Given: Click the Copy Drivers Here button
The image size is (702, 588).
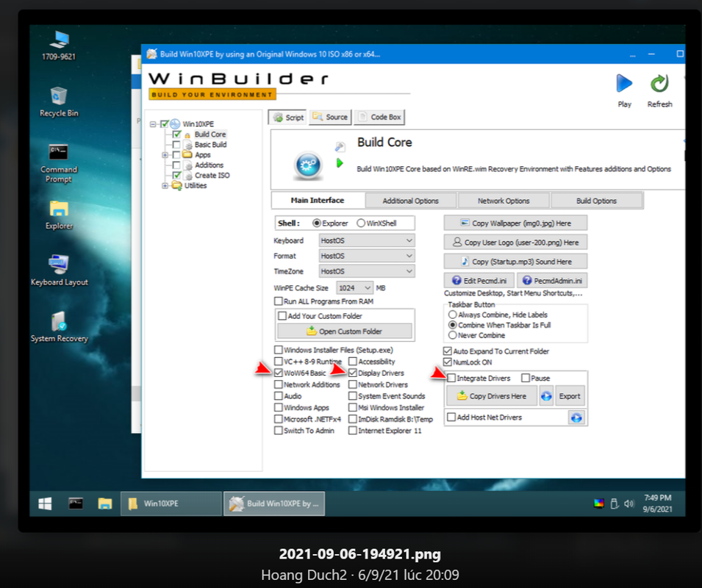Looking at the screenshot, I should tap(492, 396).
